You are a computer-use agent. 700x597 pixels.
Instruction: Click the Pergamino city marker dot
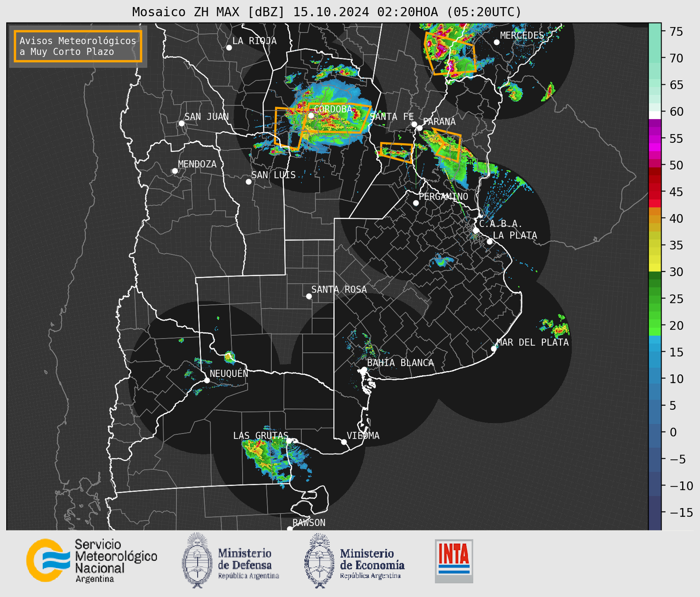(x=416, y=203)
